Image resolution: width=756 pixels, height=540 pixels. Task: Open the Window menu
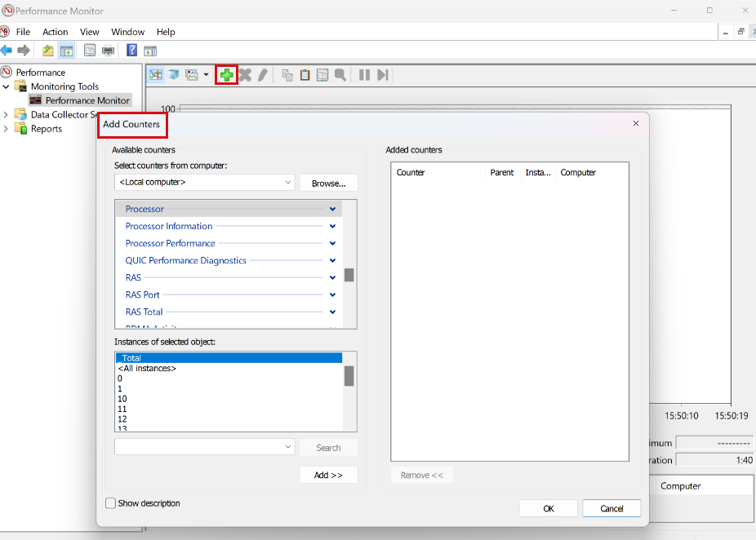127,32
